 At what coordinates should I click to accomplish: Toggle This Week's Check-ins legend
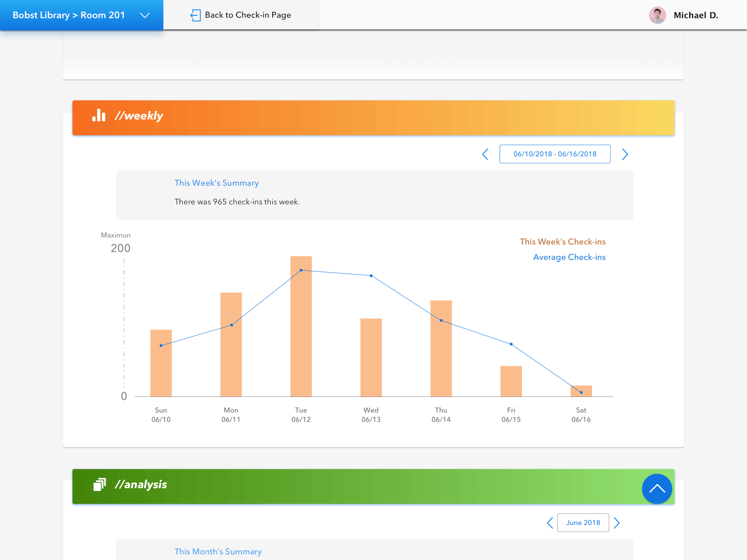563,242
